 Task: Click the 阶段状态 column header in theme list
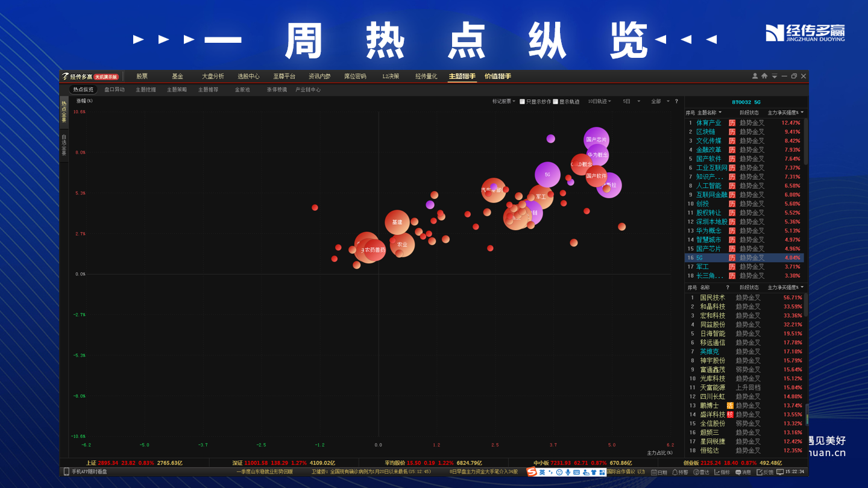coord(749,113)
